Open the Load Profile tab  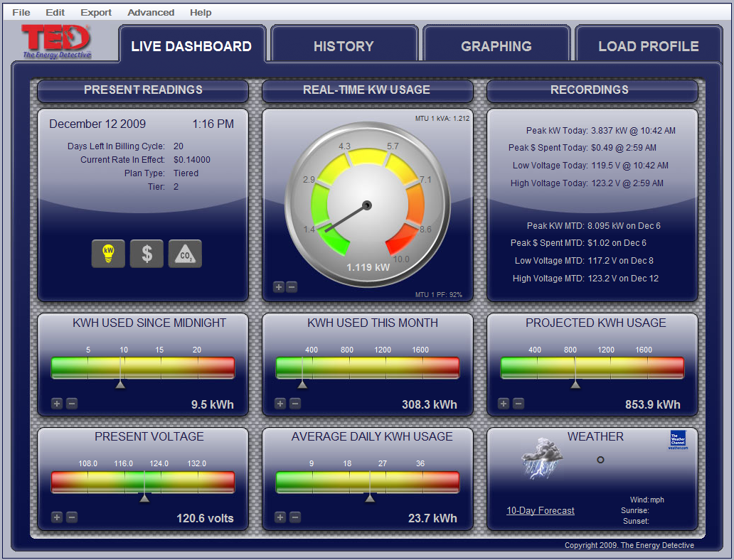coord(648,46)
